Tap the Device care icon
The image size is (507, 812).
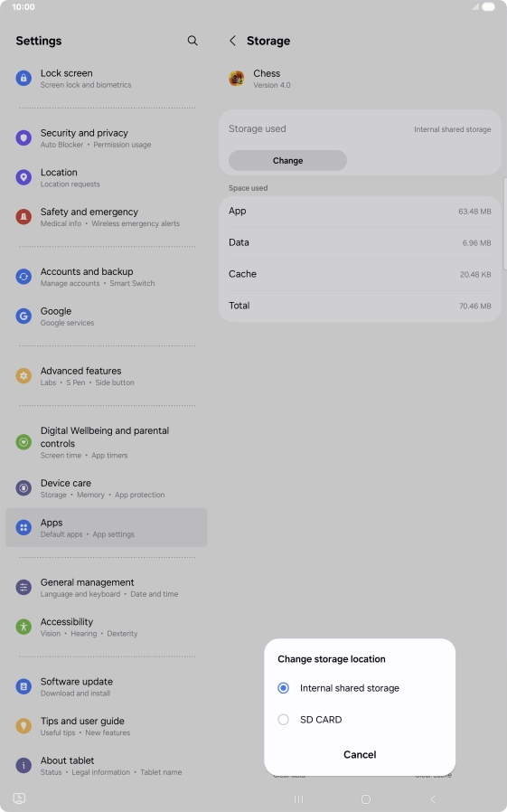tap(23, 487)
